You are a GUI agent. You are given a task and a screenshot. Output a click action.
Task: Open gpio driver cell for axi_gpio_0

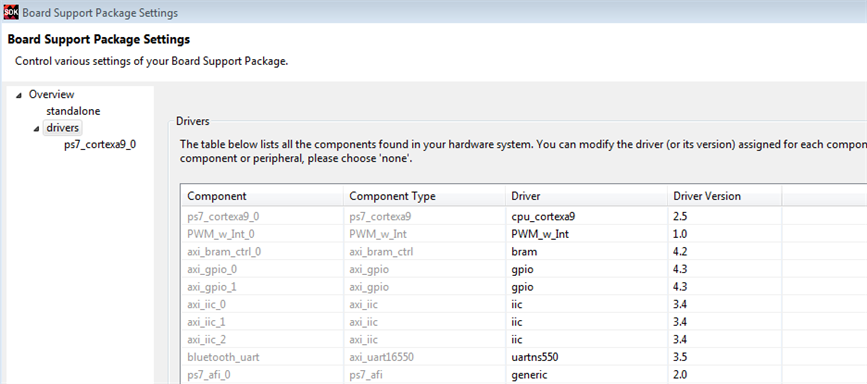coord(586,269)
